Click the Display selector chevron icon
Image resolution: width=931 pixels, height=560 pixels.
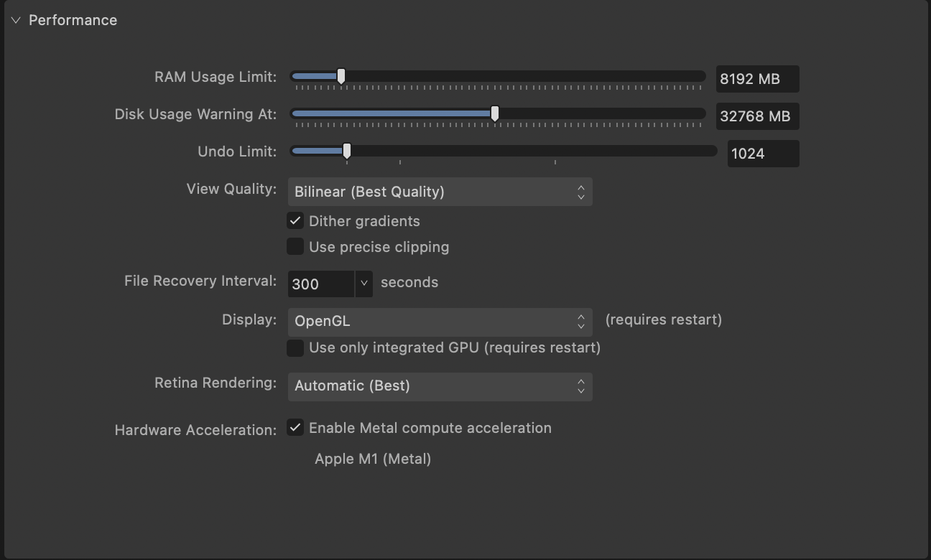580,322
